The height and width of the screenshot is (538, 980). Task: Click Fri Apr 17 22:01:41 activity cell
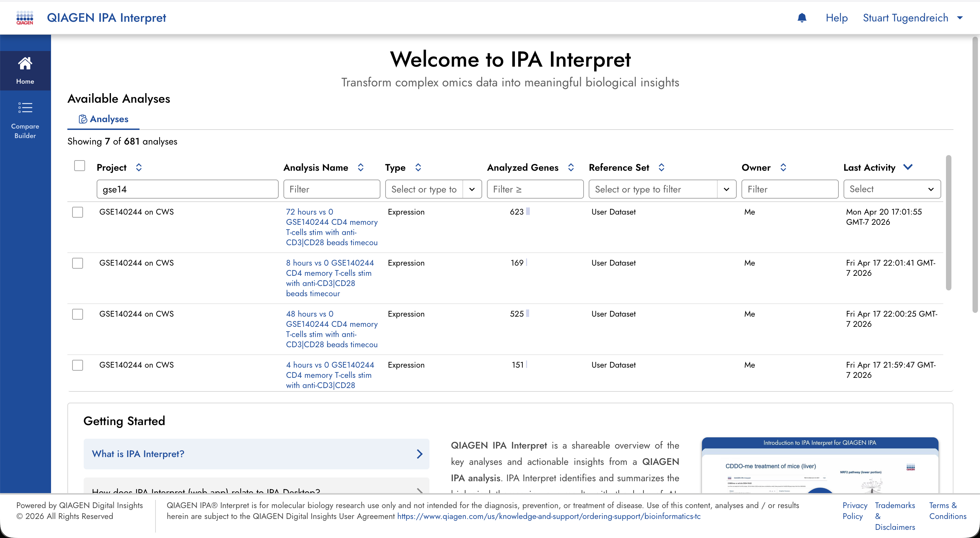point(891,268)
